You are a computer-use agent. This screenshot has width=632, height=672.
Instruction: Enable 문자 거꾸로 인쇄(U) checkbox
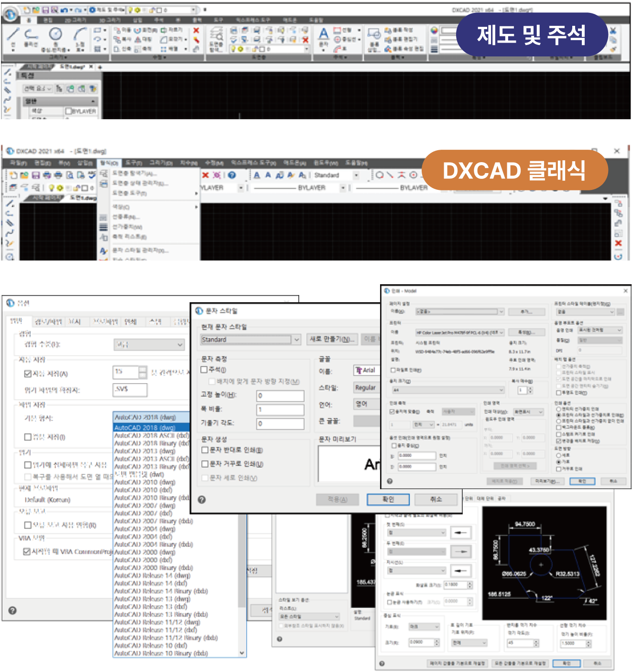coord(205,464)
